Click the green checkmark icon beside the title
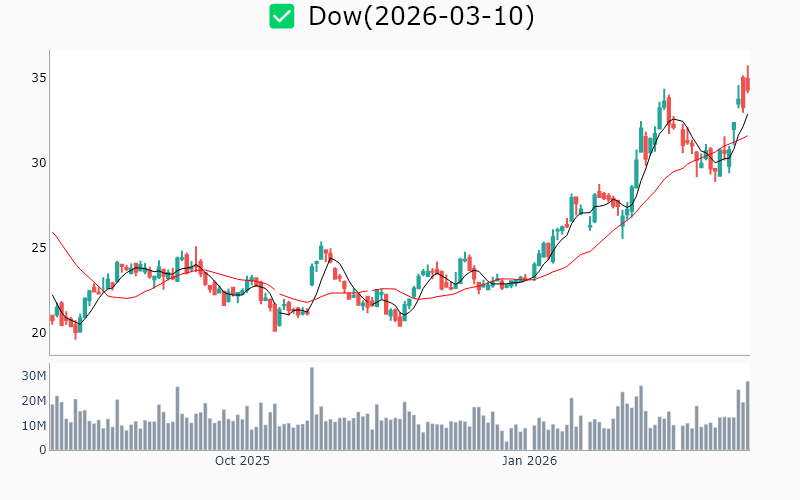Image resolution: width=800 pixels, height=500 pixels. [282, 16]
